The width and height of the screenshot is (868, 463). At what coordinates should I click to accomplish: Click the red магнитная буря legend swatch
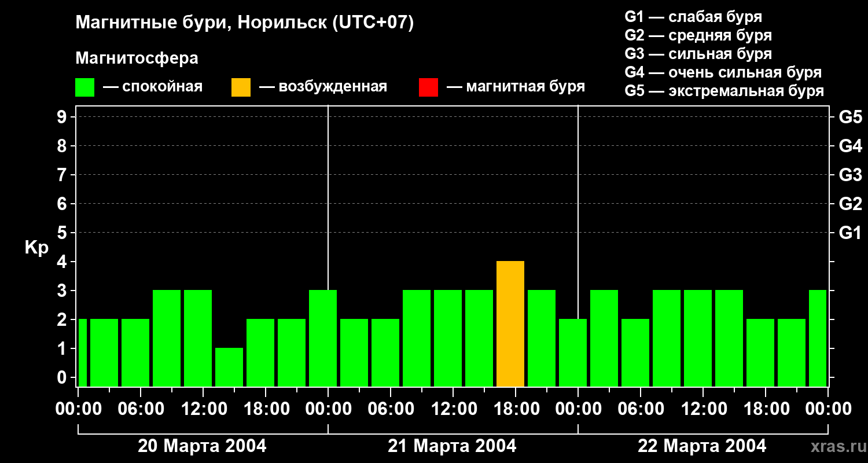[428, 87]
